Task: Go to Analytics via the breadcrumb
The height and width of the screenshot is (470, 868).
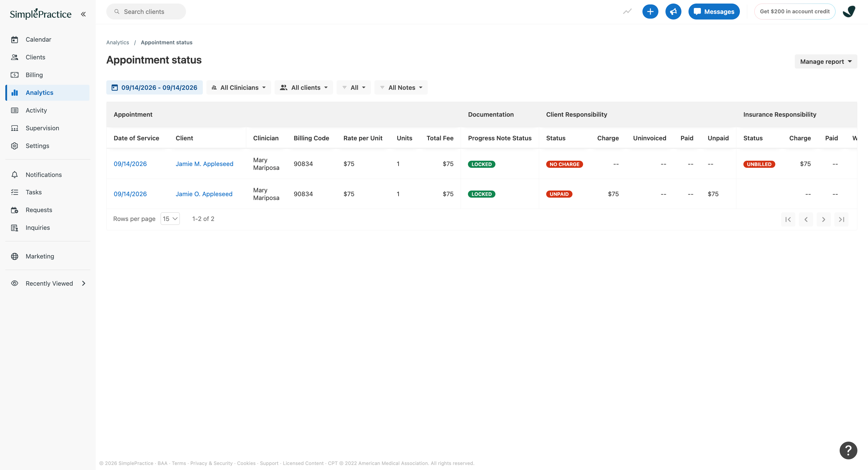Action: pos(118,43)
